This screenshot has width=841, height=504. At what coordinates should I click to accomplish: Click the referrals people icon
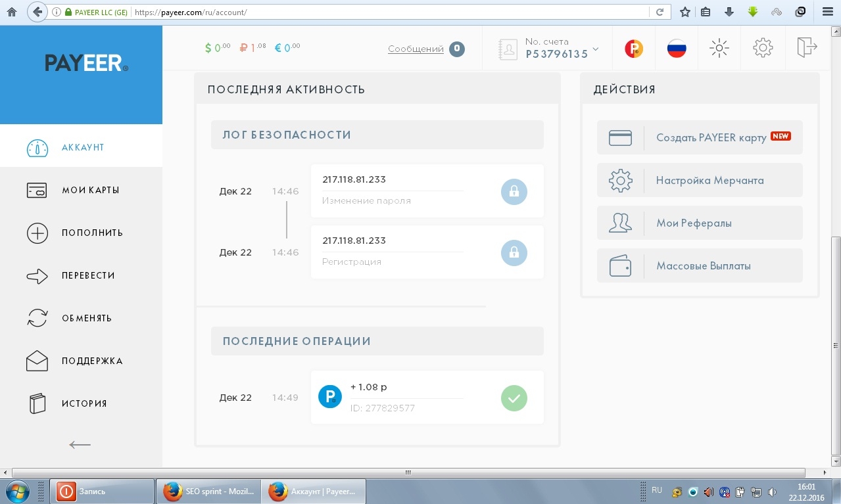[x=620, y=223]
